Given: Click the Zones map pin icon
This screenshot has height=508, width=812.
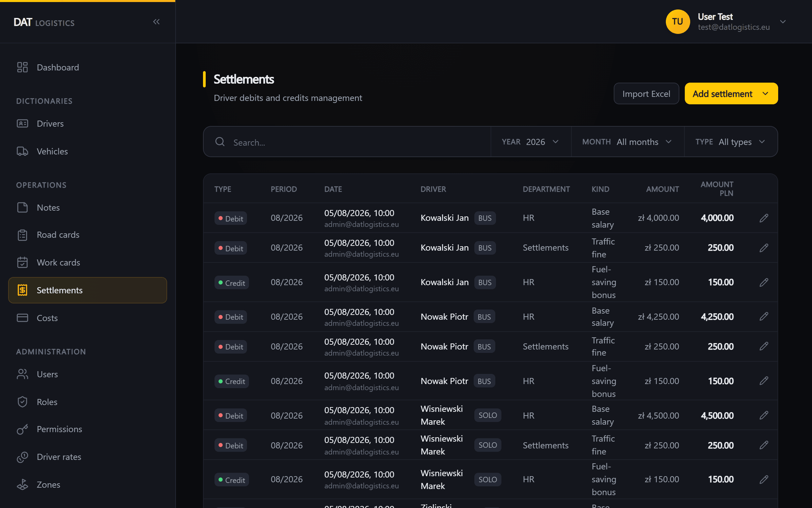Looking at the screenshot, I should (22, 485).
